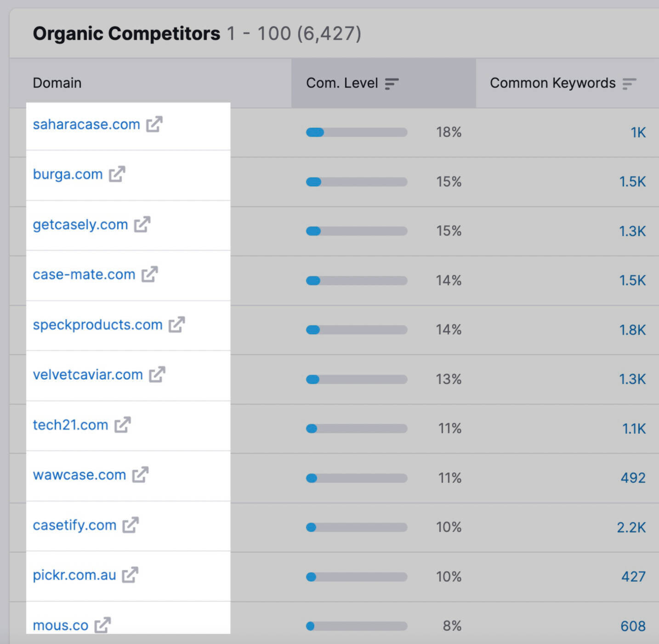The height and width of the screenshot is (644, 659).
Task: Open pickr.com.au external link icon
Action: [x=130, y=575]
